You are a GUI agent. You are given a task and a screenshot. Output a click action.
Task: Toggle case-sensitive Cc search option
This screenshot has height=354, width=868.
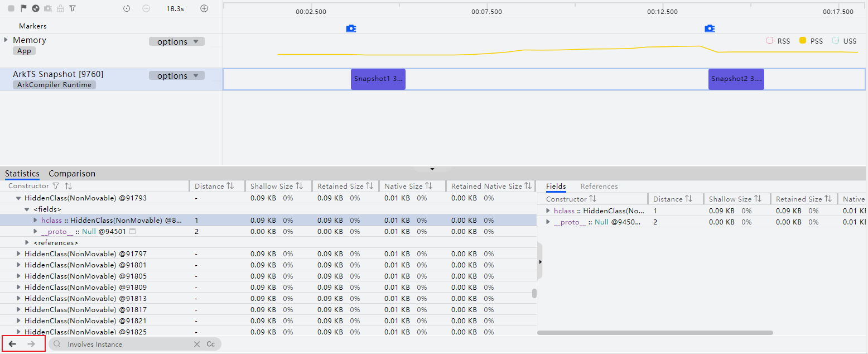pyautogui.click(x=211, y=345)
